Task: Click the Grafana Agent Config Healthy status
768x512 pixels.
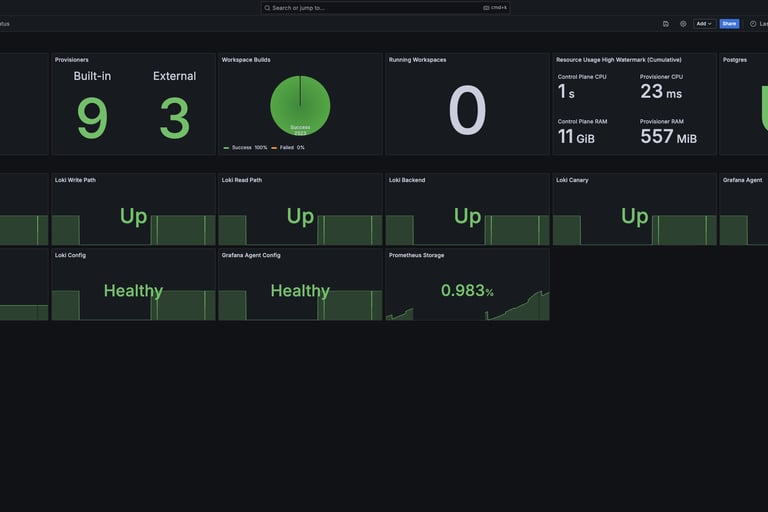Action: pos(300,291)
